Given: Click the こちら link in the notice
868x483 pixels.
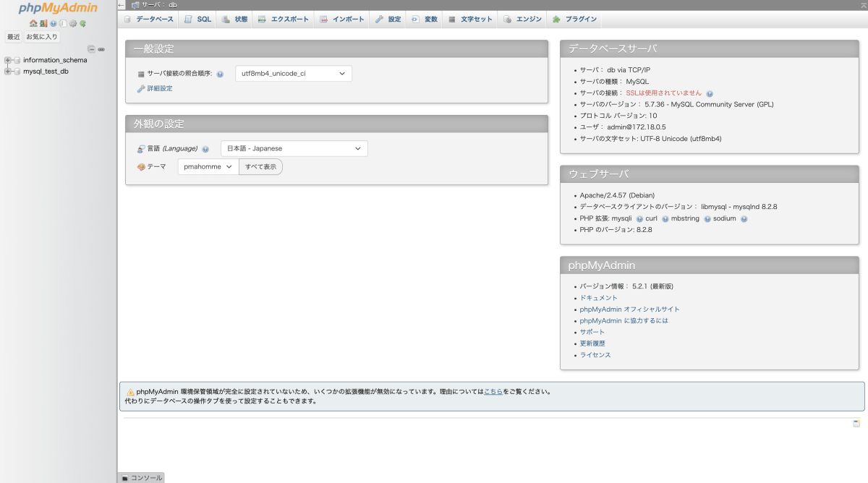Looking at the screenshot, I should [493, 392].
